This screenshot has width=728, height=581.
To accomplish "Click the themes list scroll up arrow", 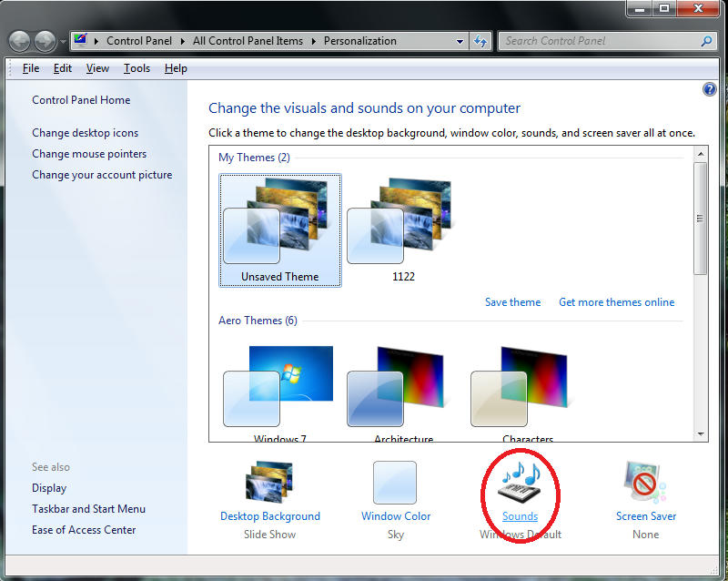I will pos(701,153).
